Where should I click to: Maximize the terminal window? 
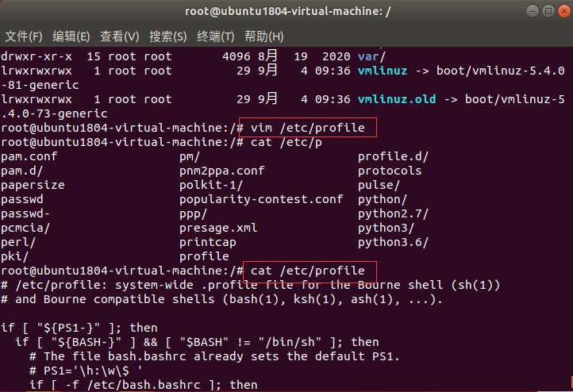pos(548,11)
